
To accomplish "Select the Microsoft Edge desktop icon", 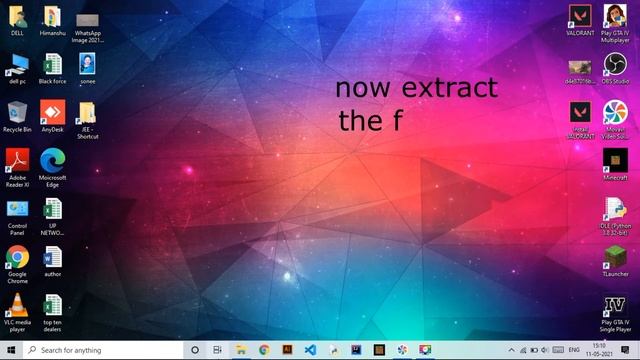I will tap(52, 168).
